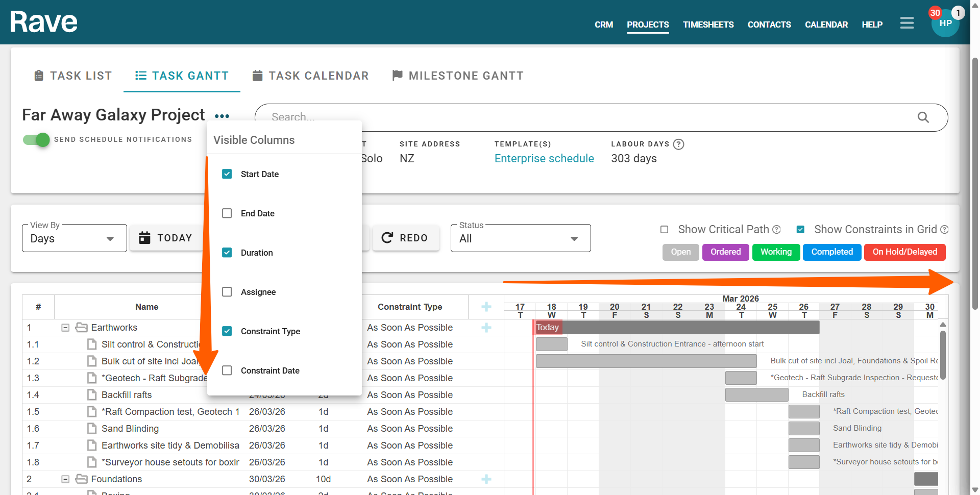This screenshot has width=980, height=495.
Task: Open the Enterprise schedule template link
Action: pyautogui.click(x=544, y=159)
